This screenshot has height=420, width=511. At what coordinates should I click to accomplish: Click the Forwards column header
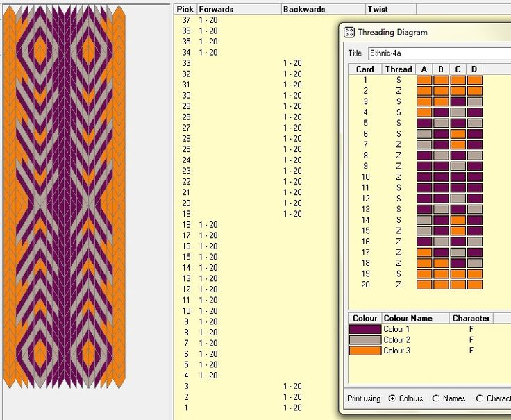click(240, 9)
